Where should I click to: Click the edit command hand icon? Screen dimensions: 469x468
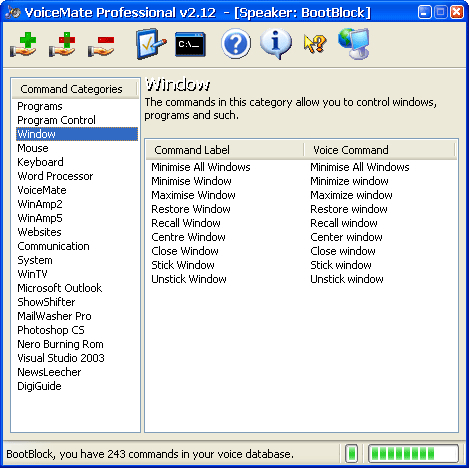click(62, 44)
